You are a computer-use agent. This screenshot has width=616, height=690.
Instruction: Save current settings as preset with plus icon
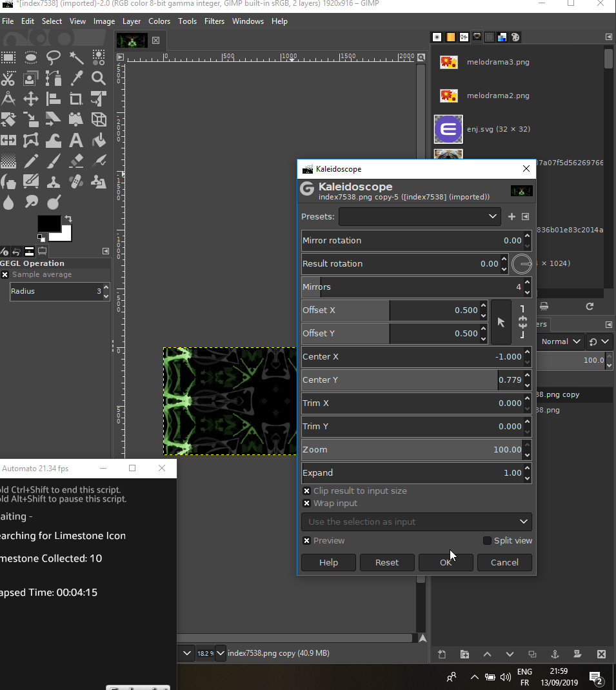pos(512,216)
